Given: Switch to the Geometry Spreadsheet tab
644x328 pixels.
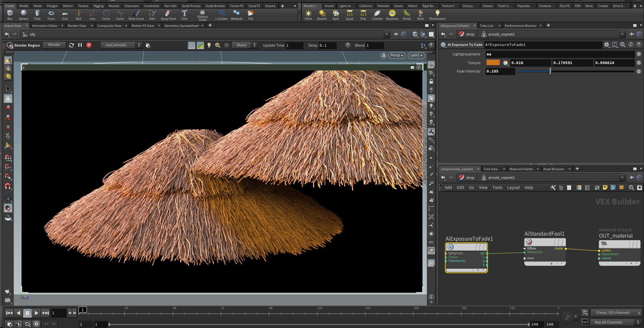Looking at the screenshot, I should pyautogui.click(x=181, y=26).
